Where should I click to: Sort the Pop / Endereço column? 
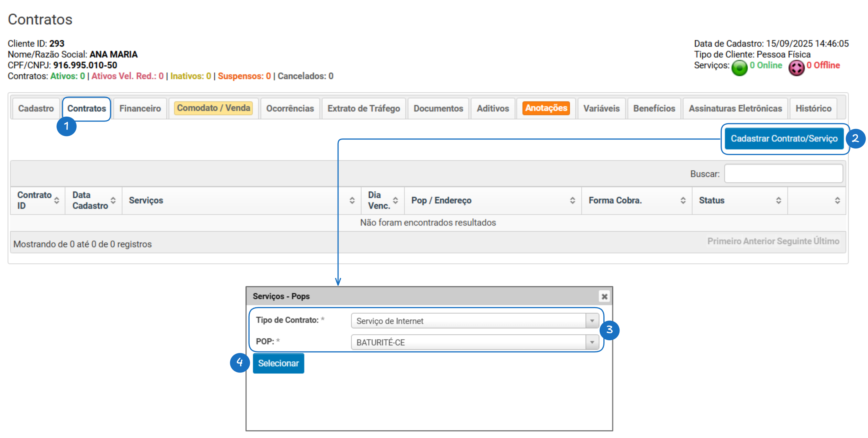572,200
